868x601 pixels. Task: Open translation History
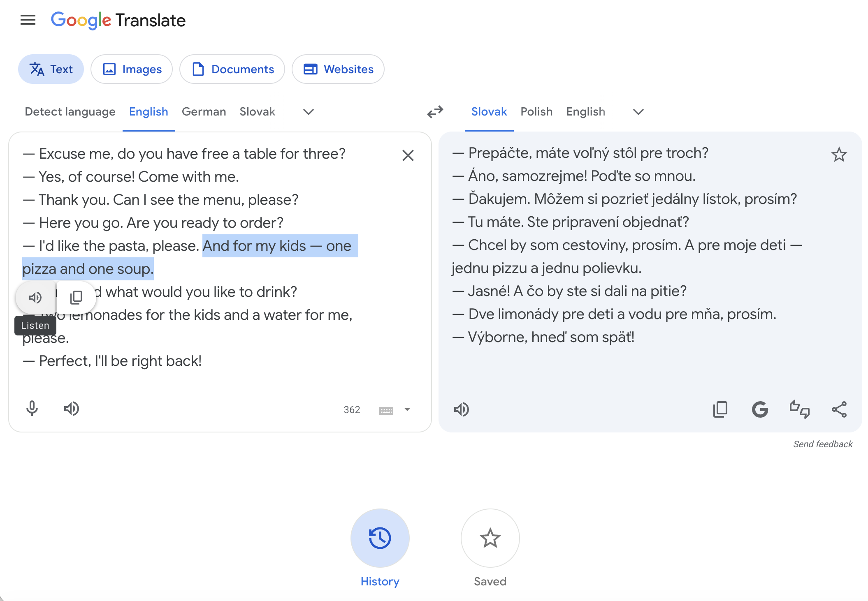click(379, 538)
